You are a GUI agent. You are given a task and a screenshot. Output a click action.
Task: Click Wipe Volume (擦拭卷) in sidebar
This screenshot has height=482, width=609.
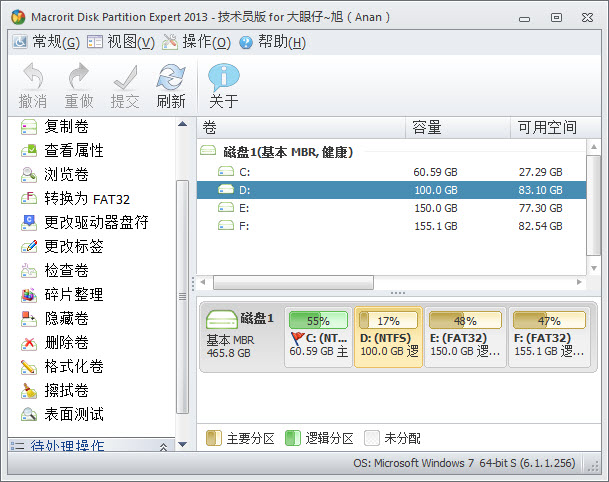(66, 390)
